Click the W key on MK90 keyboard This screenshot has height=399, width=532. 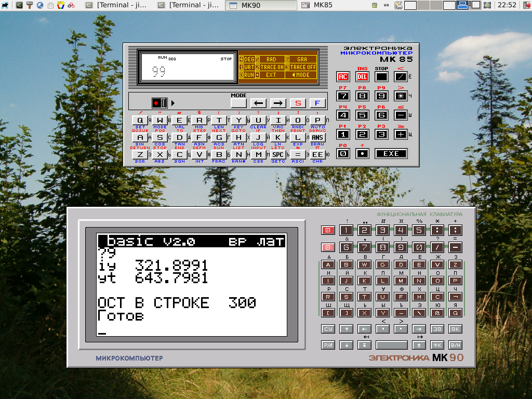point(364,264)
